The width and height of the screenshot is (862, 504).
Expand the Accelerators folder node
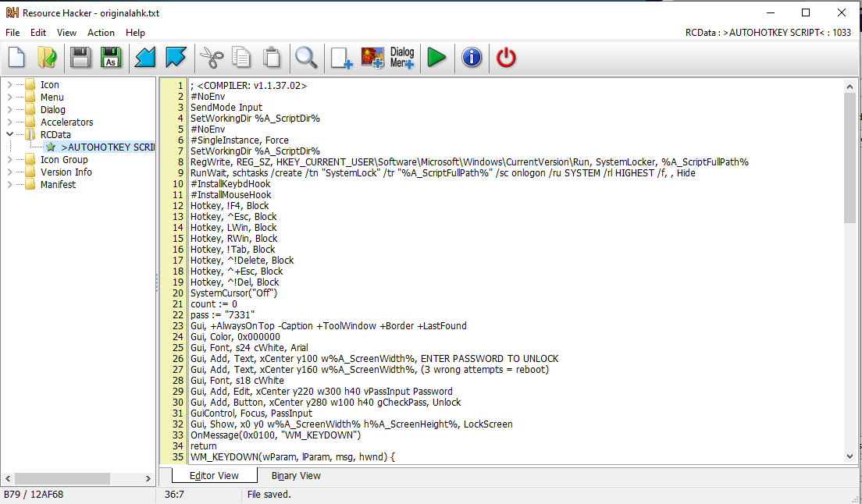[x=9, y=122]
